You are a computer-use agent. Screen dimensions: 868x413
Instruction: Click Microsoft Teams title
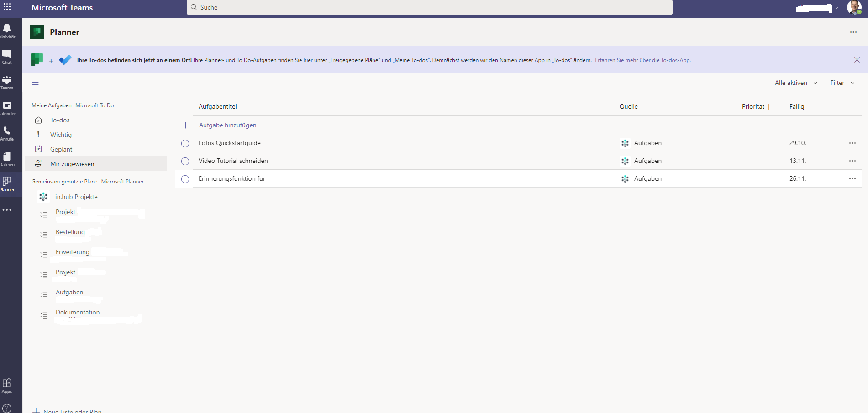(x=62, y=7)
